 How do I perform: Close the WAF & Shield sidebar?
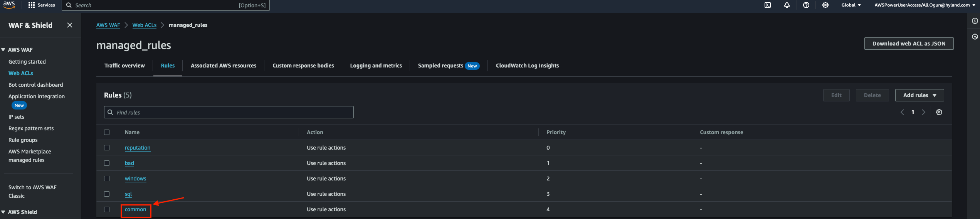pos(70,25)
